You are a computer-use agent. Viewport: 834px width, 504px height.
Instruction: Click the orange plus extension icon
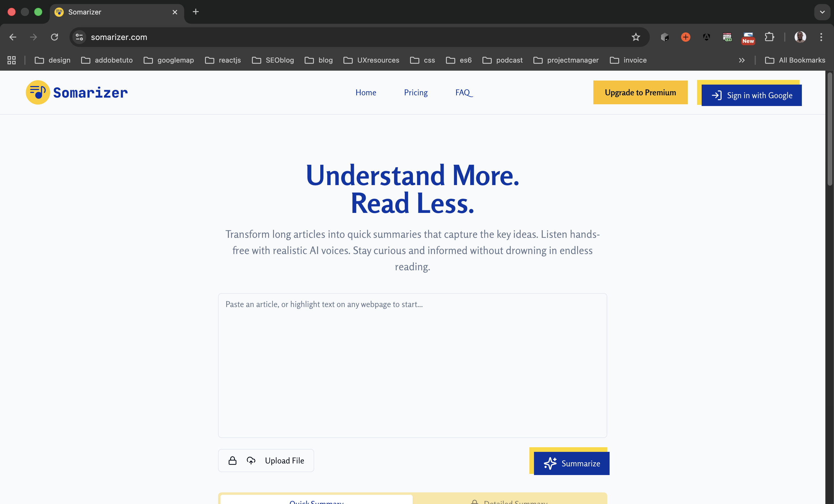point(685,37)
